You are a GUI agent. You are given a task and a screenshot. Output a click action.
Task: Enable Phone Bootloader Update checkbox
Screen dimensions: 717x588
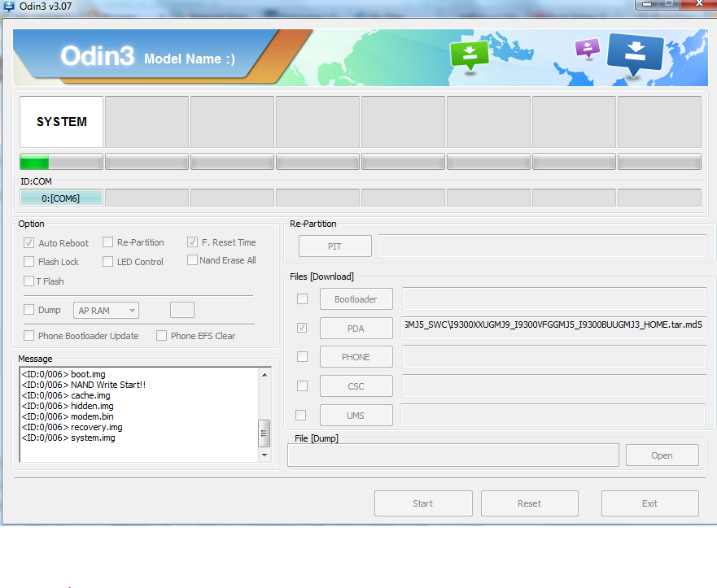click(x=28, y=336)
